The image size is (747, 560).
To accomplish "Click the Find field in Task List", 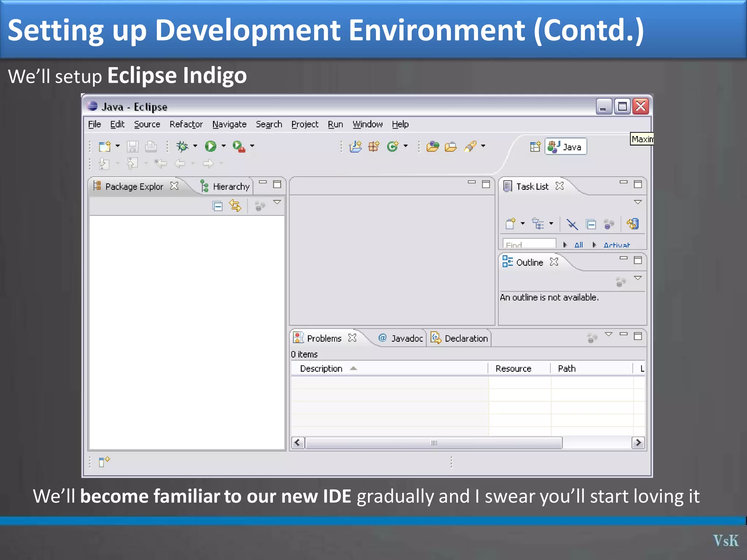I will point(529,244).
